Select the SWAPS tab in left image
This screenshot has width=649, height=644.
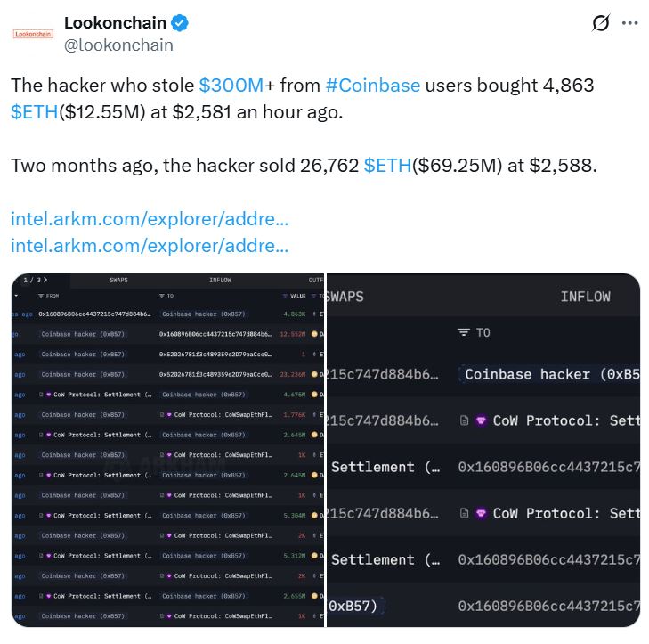(118, 280)
